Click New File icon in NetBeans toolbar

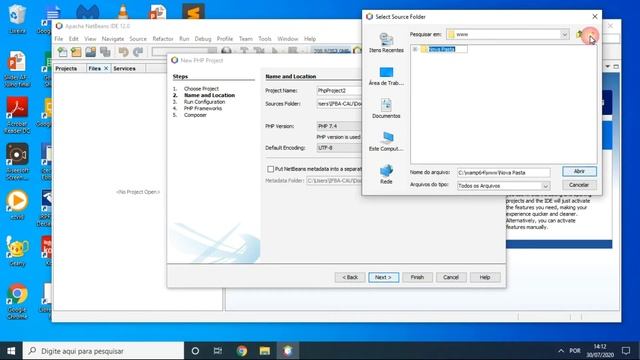click(x=62, y=52)
